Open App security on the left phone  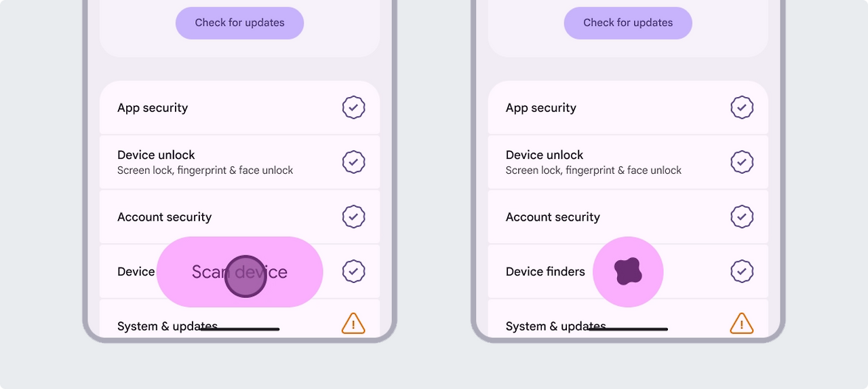click(239, 107)
